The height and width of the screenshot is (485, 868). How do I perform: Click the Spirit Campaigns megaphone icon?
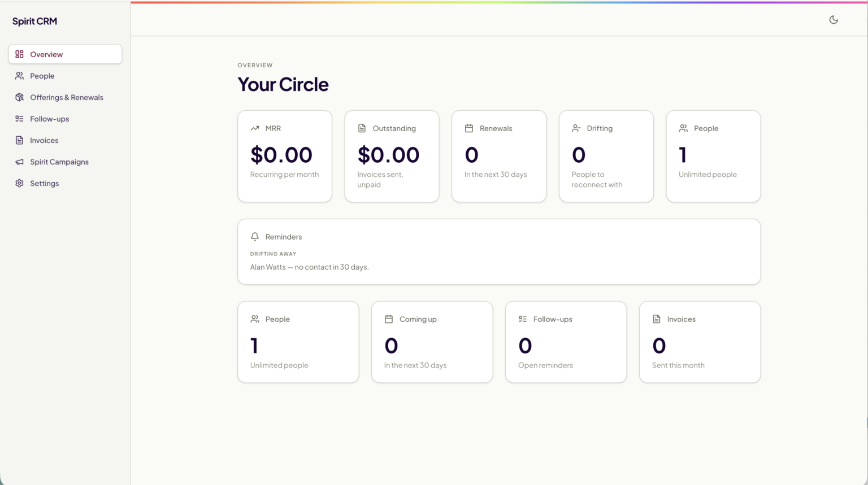point(19,162)
